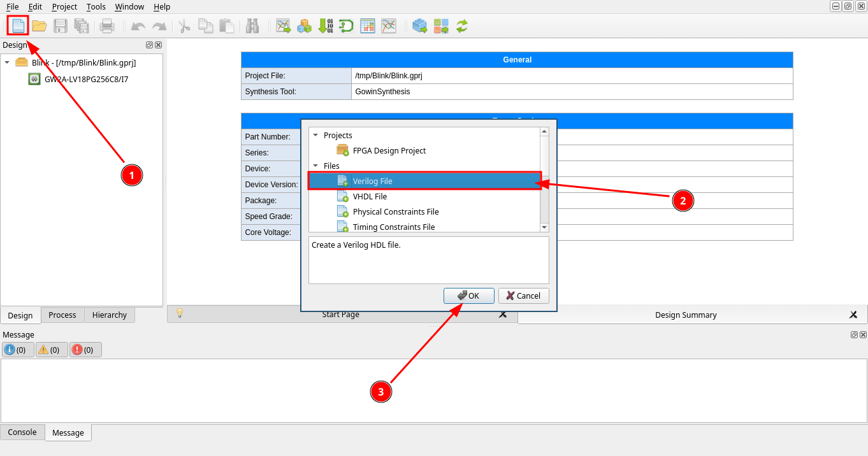Click the GowinSynthesis table cell
The width and height of the screenshot is (868, 456).
[572, 92]
